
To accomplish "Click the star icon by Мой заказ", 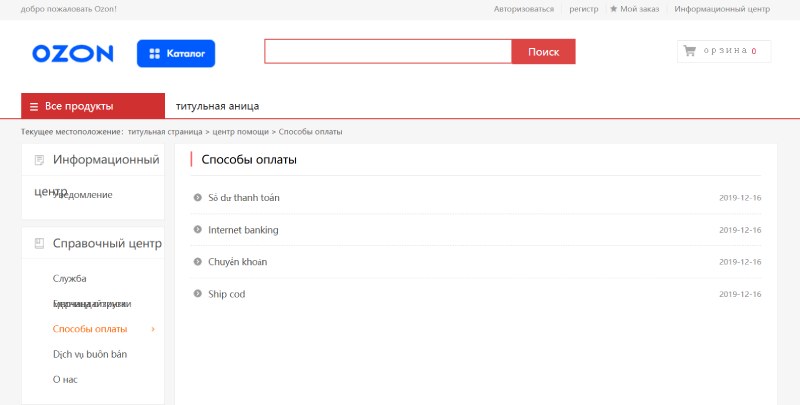I will [x=614, y=9].
